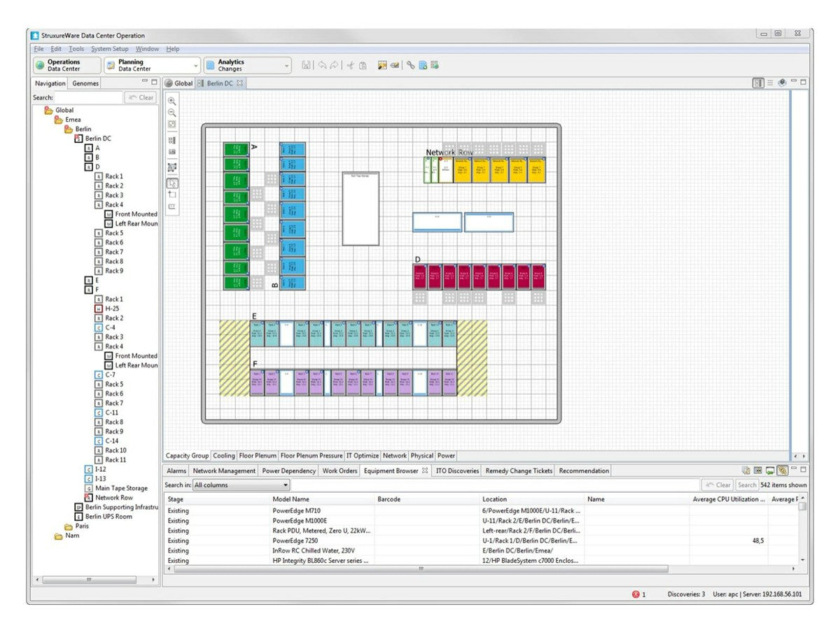Open the Planning Data Center dropdown arrow

point(195,65)
